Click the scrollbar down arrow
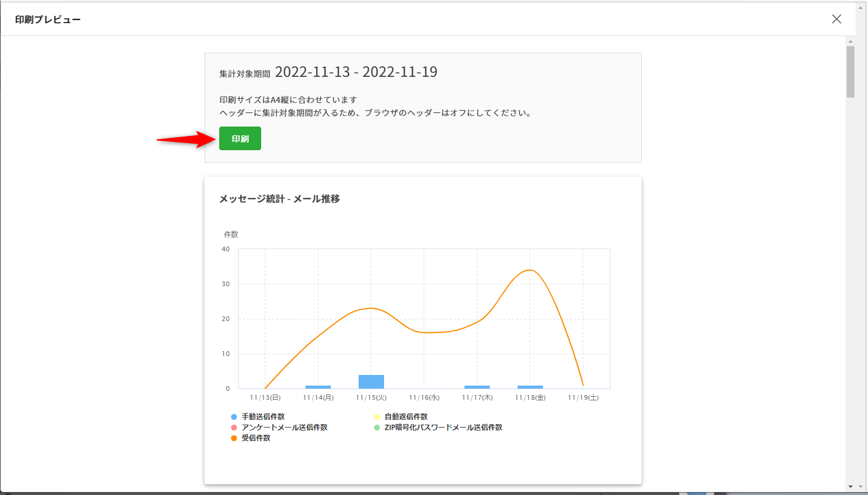 click(x=850, y=487)
